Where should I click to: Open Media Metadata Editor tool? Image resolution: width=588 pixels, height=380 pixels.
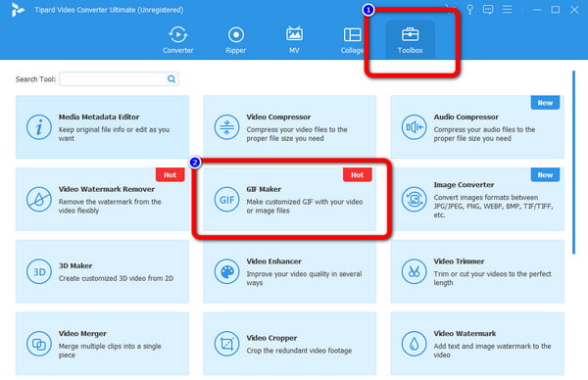(102, 127)
